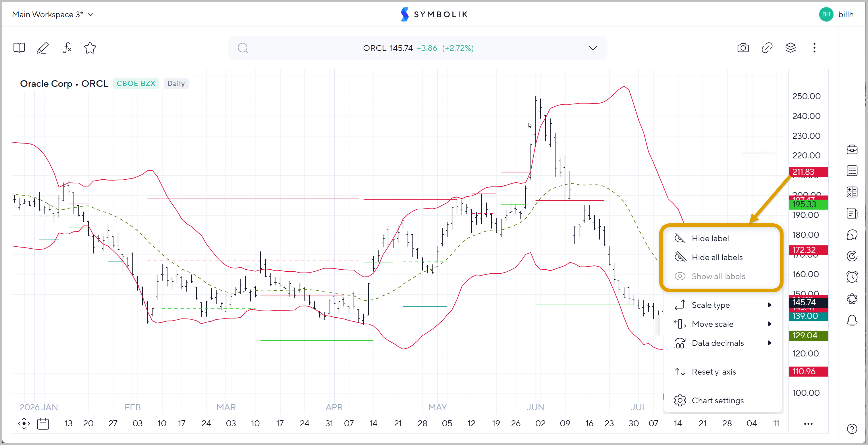Click the Daily interval button
The image size is (868, 445).
point(176,84)
